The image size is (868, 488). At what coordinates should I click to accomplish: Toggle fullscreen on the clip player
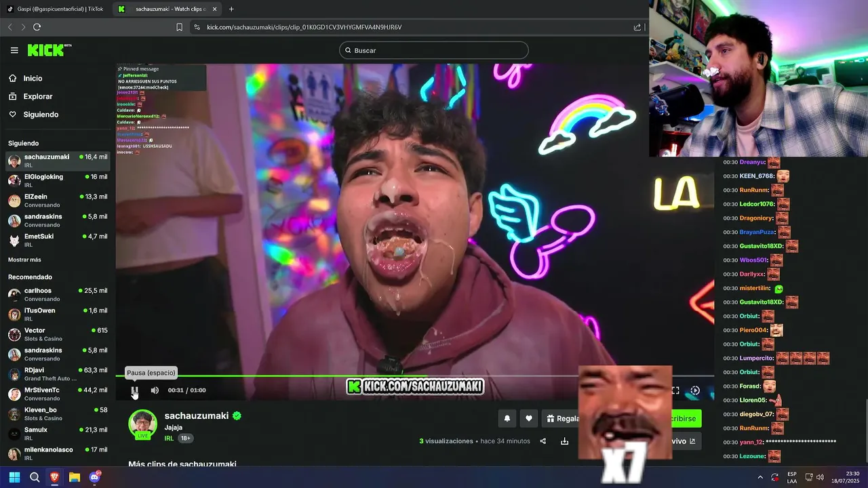(x=675, y=390)
